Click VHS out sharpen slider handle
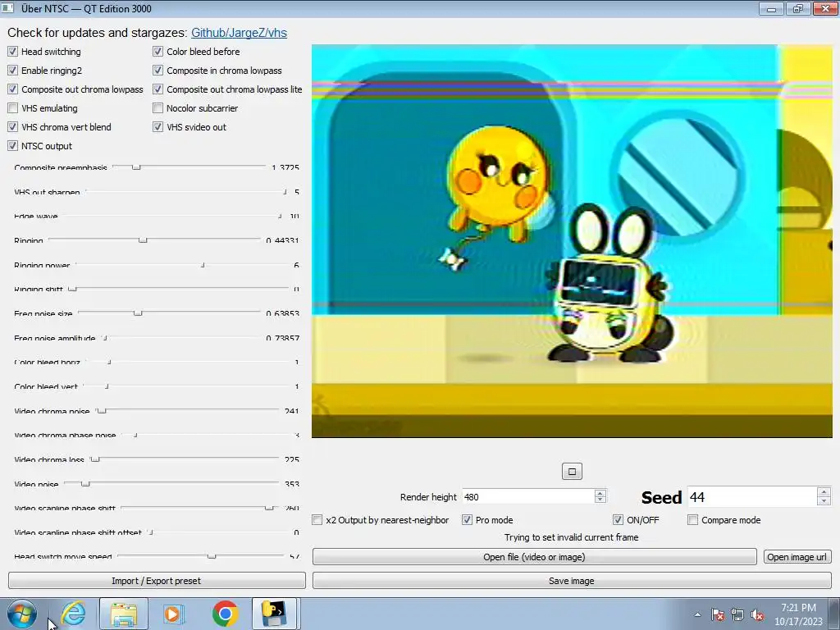The image size is (840, 630). (x=285, y=191)
